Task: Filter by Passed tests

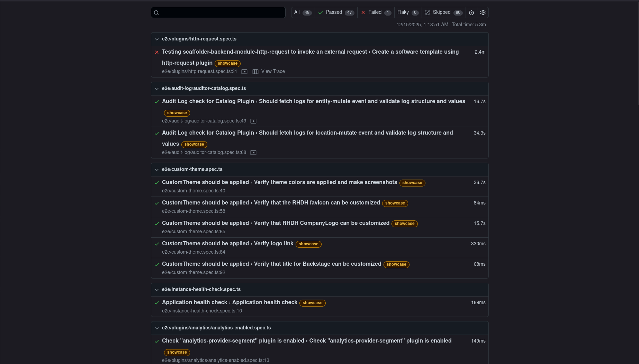Action: coord(336,12)
